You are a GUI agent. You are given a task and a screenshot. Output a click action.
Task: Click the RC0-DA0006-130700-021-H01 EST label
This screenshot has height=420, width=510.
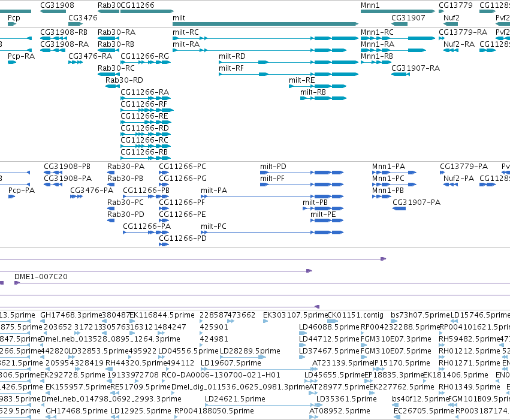point(221,375)
